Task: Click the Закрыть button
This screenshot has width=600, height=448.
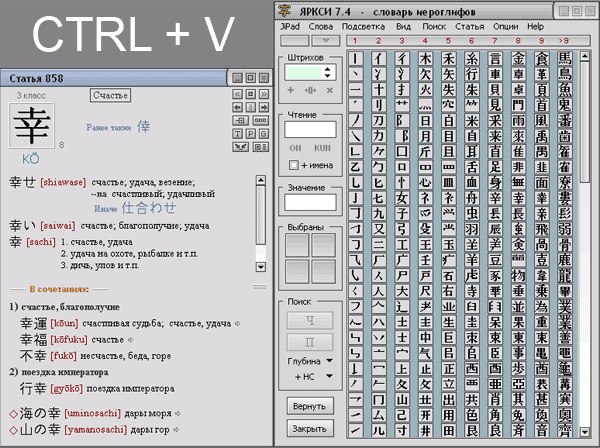Action: (x=310, y=428)
